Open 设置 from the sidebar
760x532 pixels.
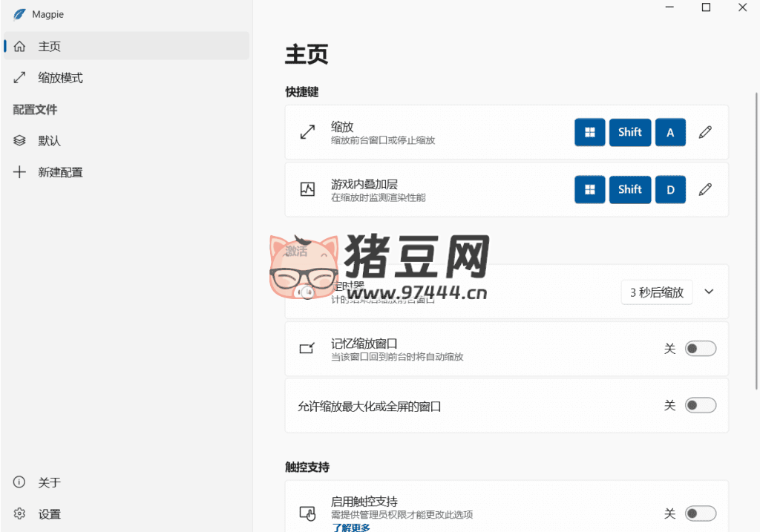50,514
